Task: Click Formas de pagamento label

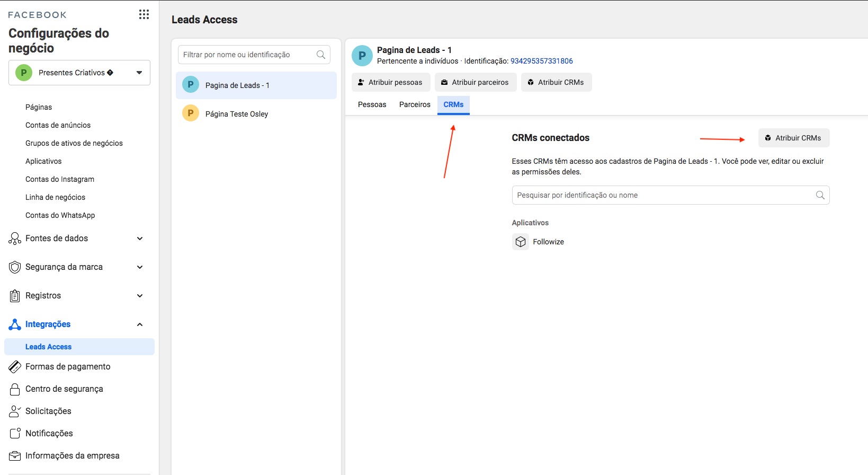Action: click(x=68, y=367)
